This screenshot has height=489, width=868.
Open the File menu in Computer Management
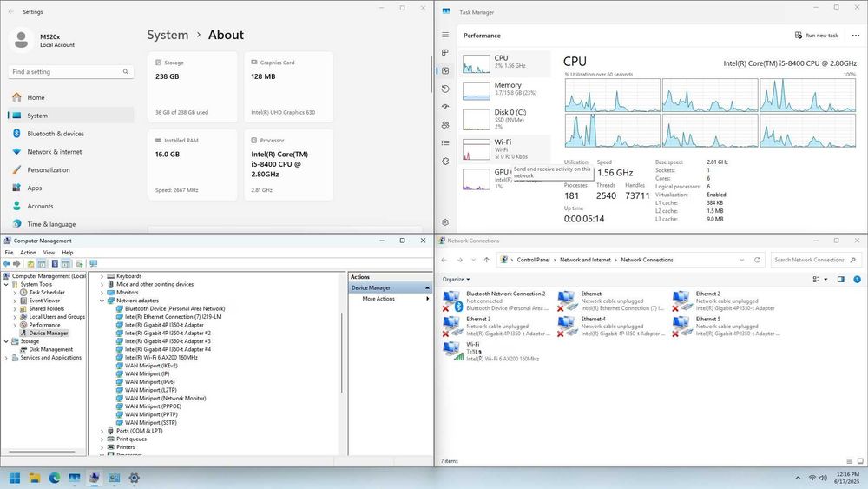click(x=9, y=253)
